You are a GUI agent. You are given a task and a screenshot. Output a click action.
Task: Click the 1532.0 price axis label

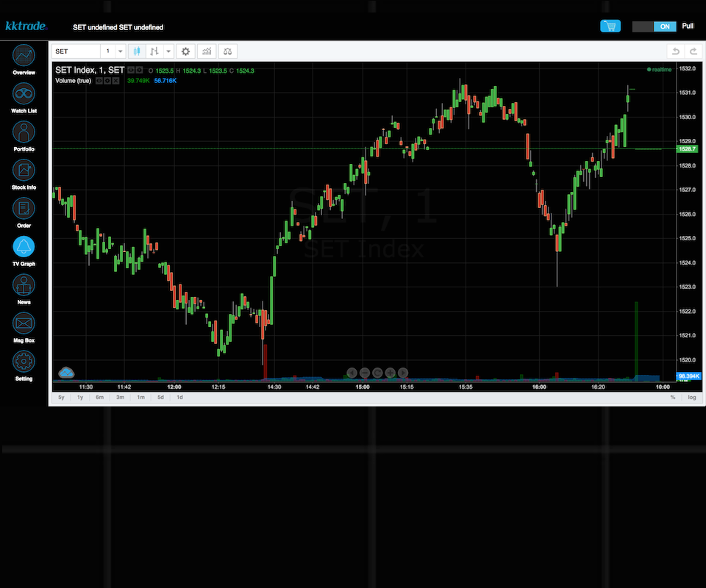point(687,68)
